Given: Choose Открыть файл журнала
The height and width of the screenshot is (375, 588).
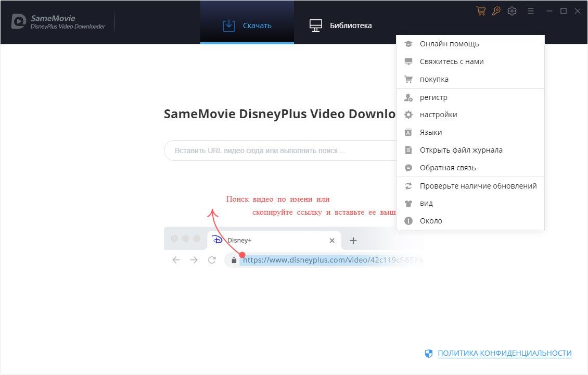Looking at the screenshot, I should click(470, 150).
